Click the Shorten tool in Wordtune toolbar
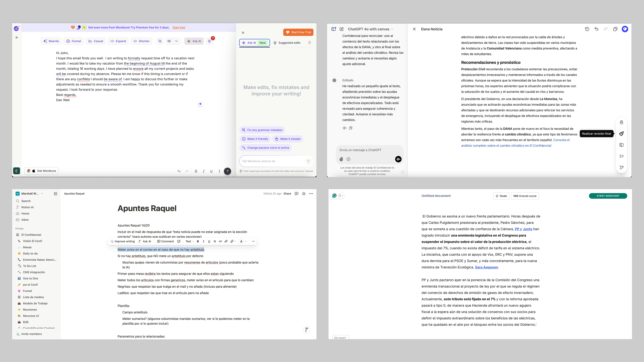 142,41
